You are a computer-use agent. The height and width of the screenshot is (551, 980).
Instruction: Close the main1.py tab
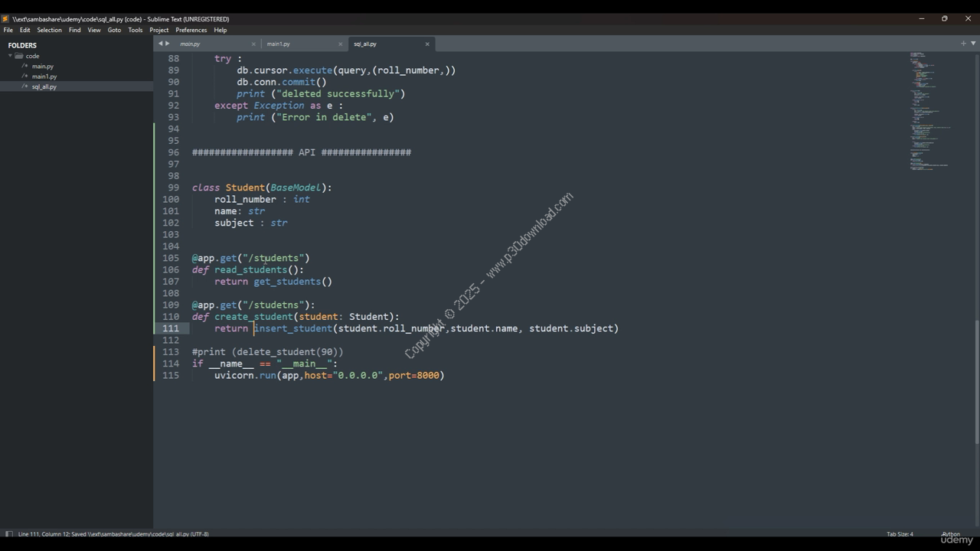pos(340,44)
